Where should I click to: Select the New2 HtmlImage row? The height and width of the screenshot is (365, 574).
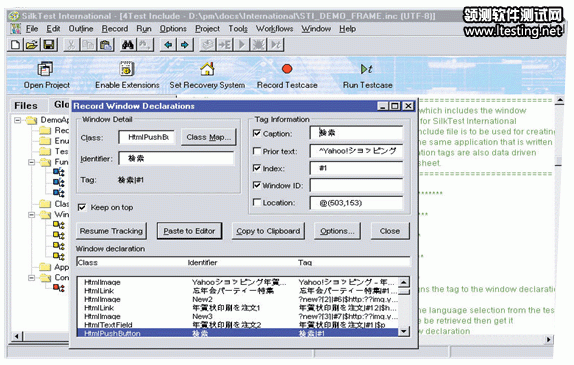[238, 299]
